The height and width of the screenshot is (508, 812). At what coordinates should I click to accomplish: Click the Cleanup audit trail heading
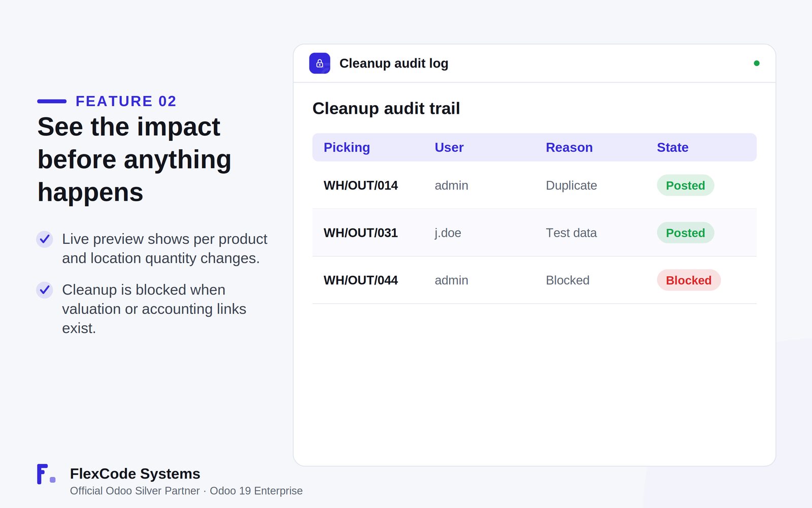(x=386, y=108)
